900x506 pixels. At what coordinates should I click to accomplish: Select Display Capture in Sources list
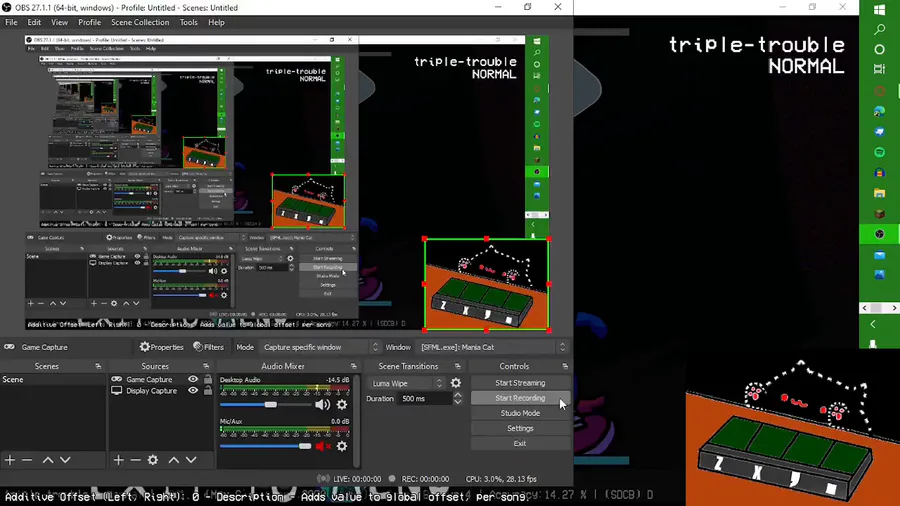click(x=152, y=391)
